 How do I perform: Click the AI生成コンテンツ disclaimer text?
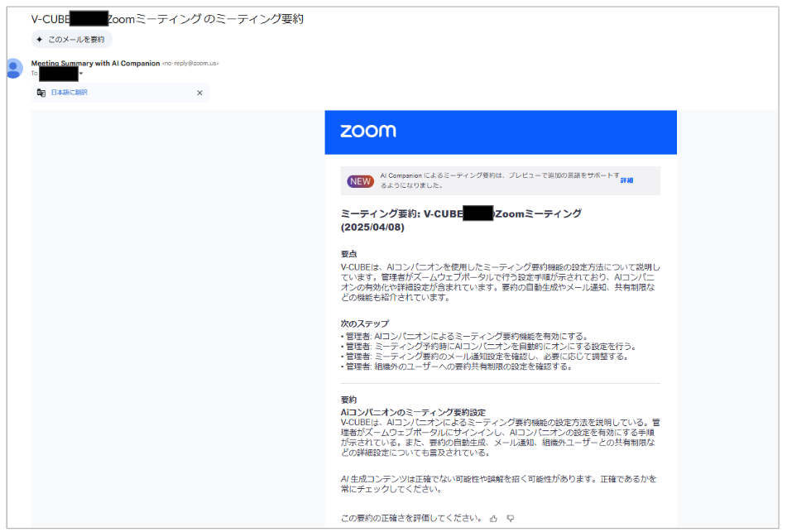point(498,484)
